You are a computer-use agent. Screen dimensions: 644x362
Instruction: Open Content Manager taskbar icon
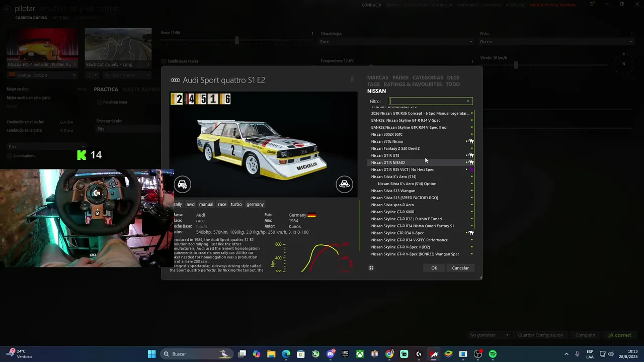click(x=434, y=354)
